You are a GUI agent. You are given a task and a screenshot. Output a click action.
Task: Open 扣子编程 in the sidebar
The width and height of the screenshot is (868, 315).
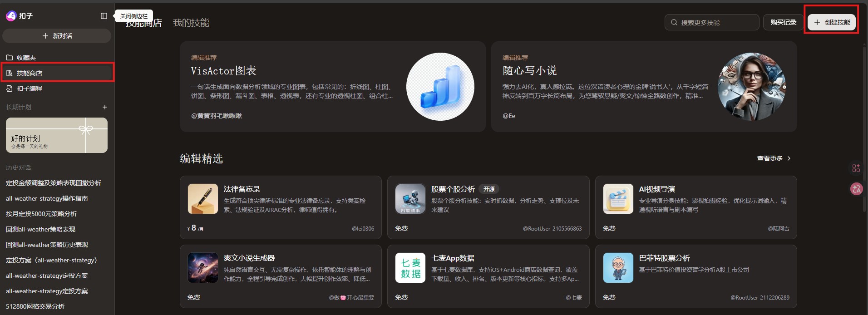57,89
